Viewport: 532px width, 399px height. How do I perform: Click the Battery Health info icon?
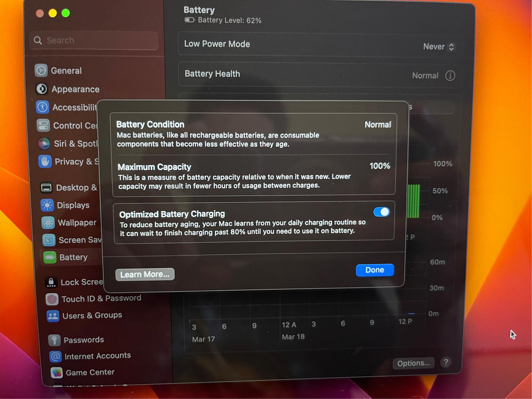click(450, 76)
